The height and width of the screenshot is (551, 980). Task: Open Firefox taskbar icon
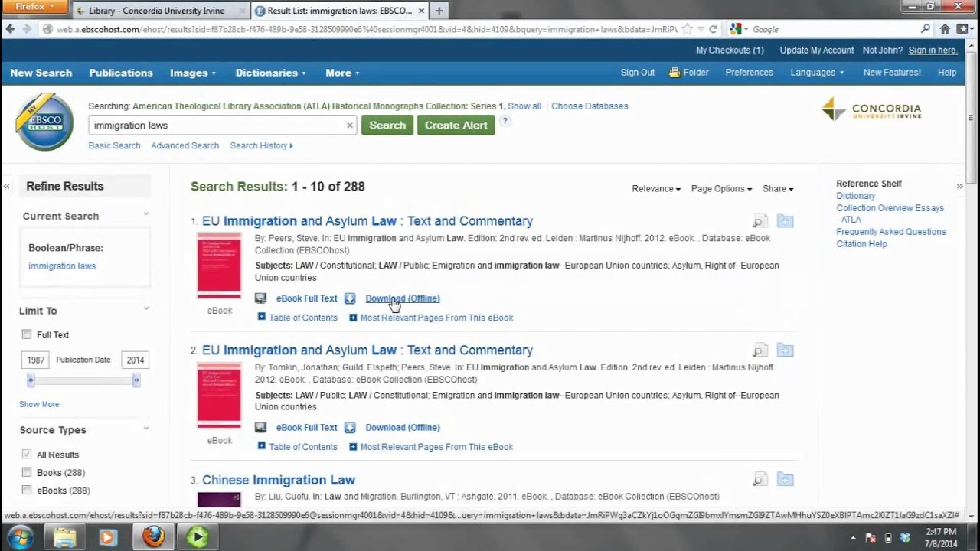click(x=153, y=537)
